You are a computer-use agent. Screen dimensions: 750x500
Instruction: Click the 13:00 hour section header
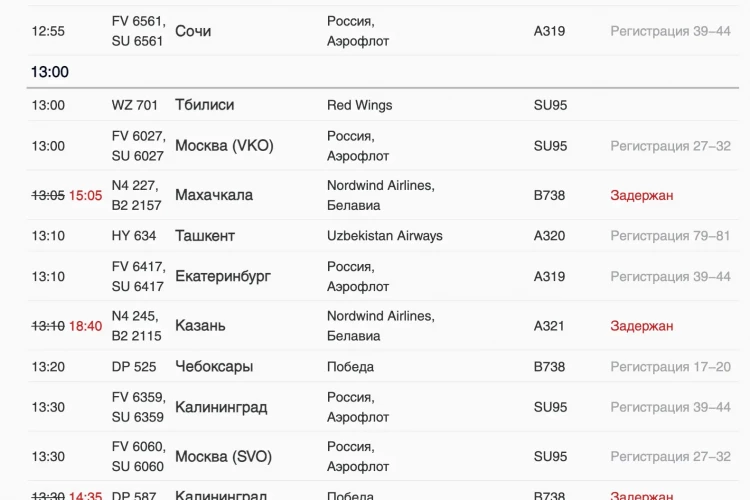point(50,72)
